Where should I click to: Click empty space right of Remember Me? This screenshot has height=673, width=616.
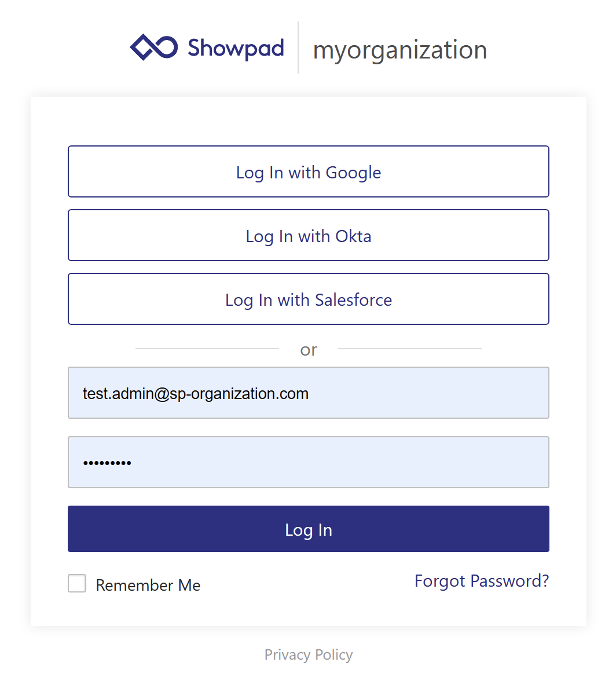pos(307,585)
